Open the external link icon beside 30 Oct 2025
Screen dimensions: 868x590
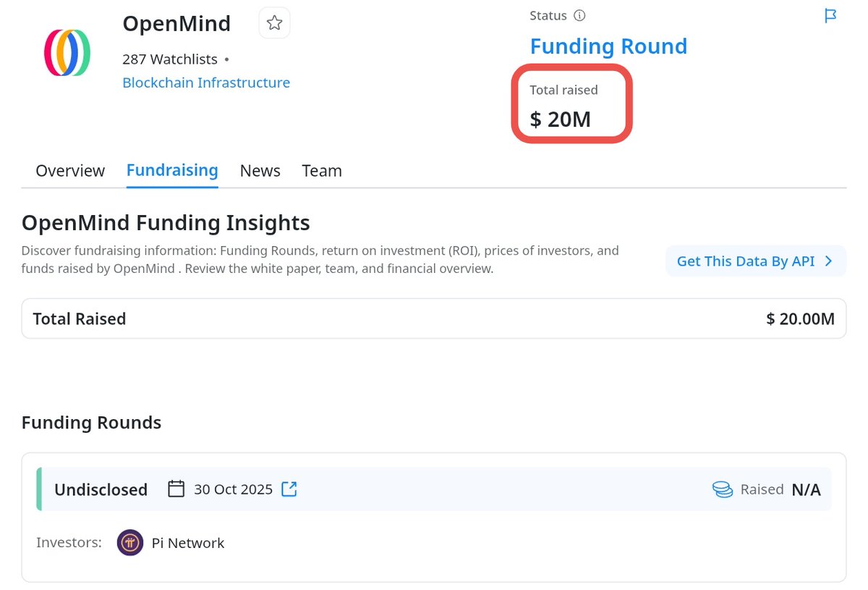click(289, 489)
